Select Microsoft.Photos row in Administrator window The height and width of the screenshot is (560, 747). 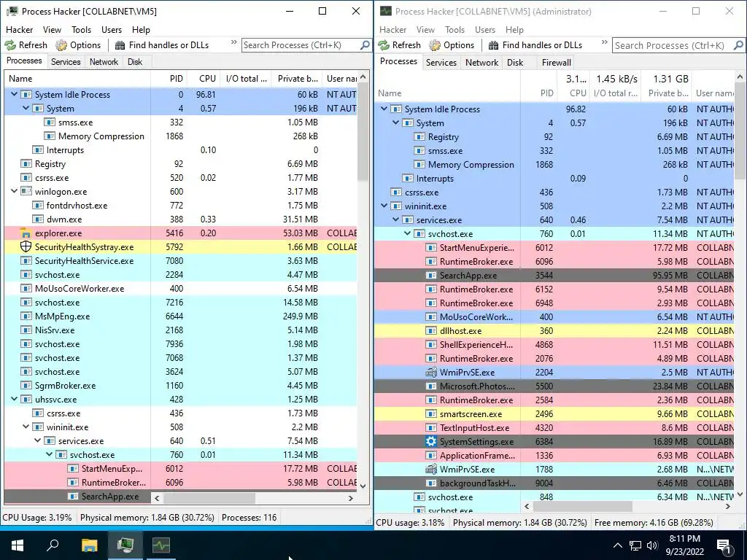coord(555,386)
